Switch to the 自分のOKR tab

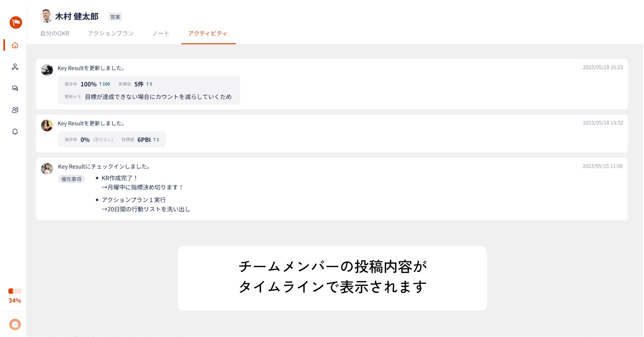pyautogui.click(x=55, y=33)
